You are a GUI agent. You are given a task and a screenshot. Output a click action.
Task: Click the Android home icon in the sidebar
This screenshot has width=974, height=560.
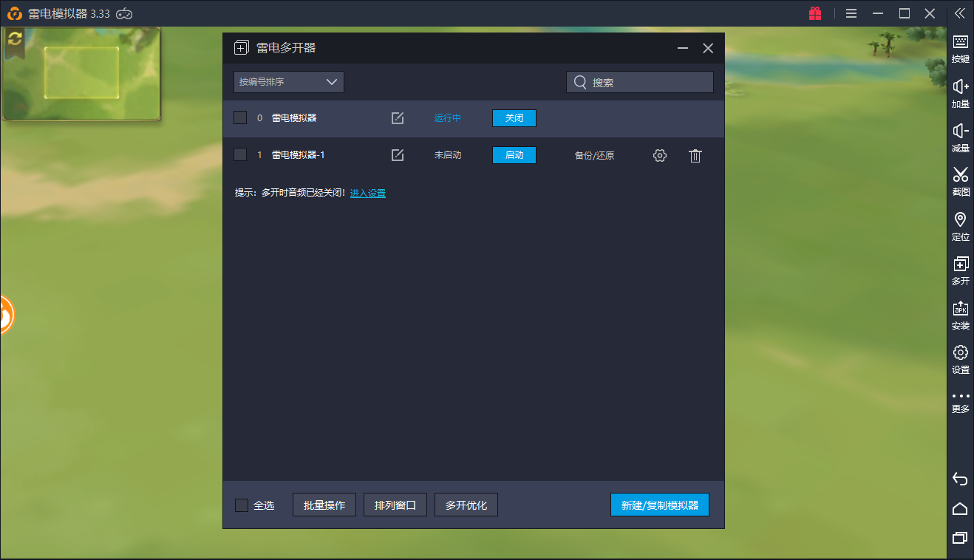click(x=960, y=508)
